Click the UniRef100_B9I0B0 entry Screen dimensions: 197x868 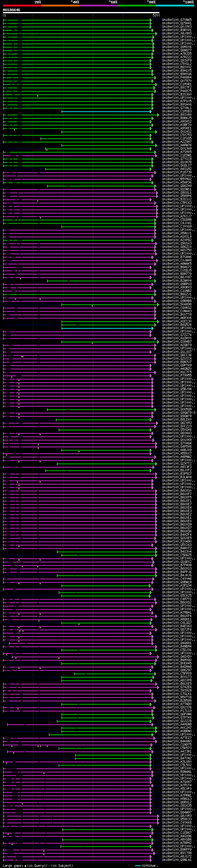pos(177,115)
